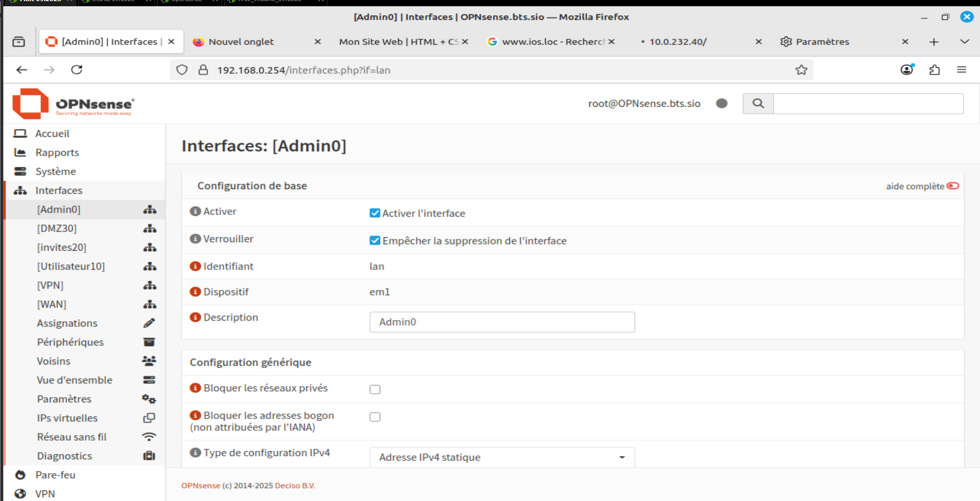Click the info icon next to Description
The height and width of the screenshot is (501, 980).
click(x=196, y=317)
